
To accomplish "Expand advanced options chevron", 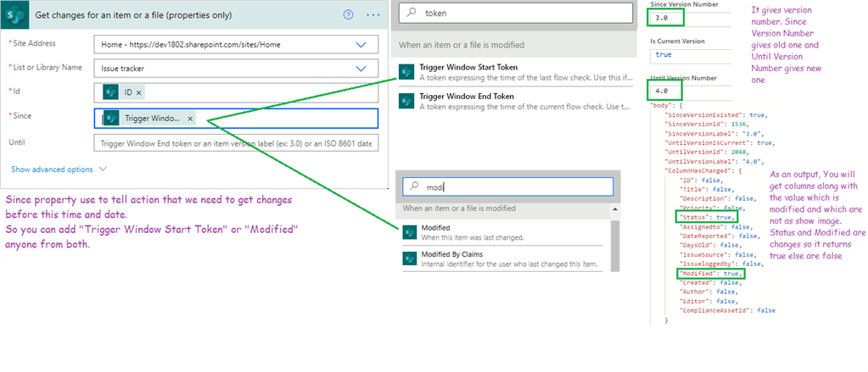I will [x=103, y=169].
